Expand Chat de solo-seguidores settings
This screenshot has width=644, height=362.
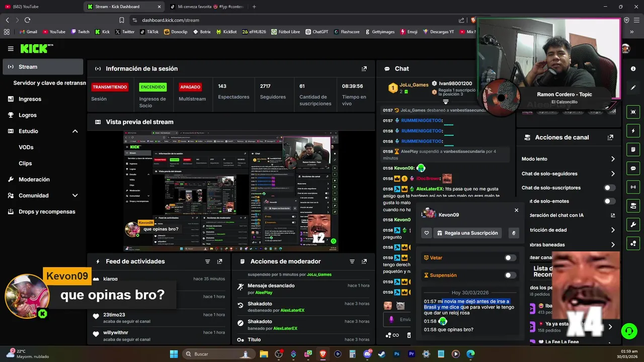[x=613, y=173]
